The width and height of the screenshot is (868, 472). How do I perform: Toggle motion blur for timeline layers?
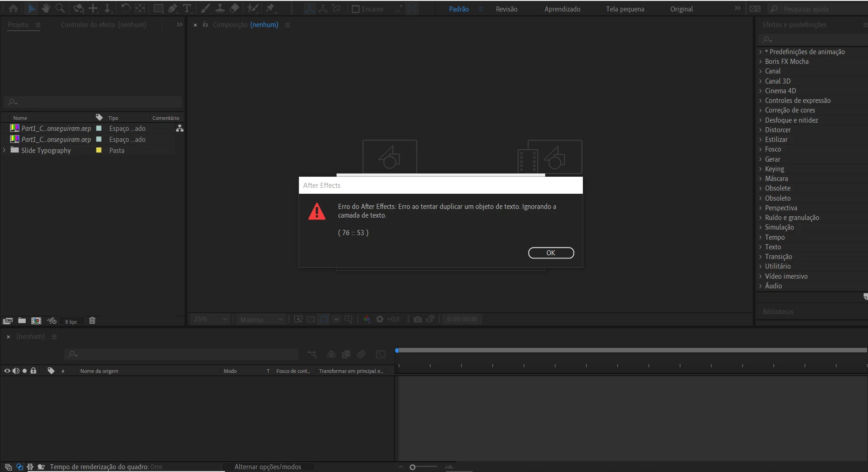[361, 354]
